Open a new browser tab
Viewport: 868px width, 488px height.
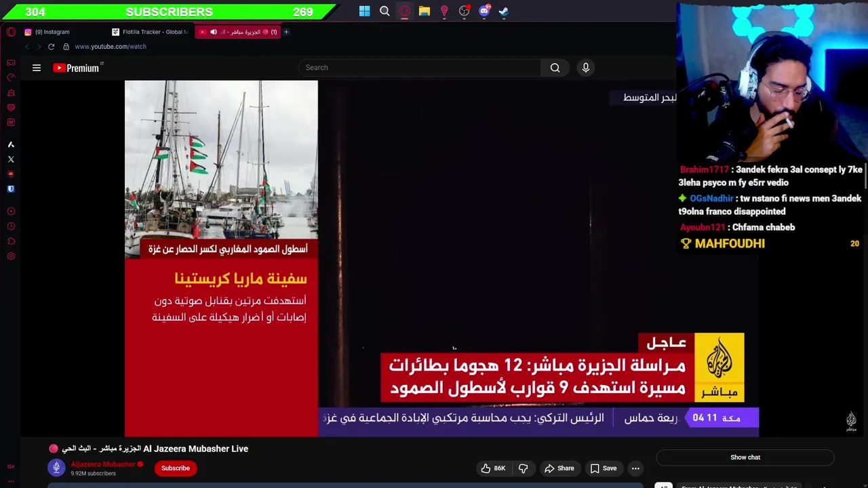286,32
